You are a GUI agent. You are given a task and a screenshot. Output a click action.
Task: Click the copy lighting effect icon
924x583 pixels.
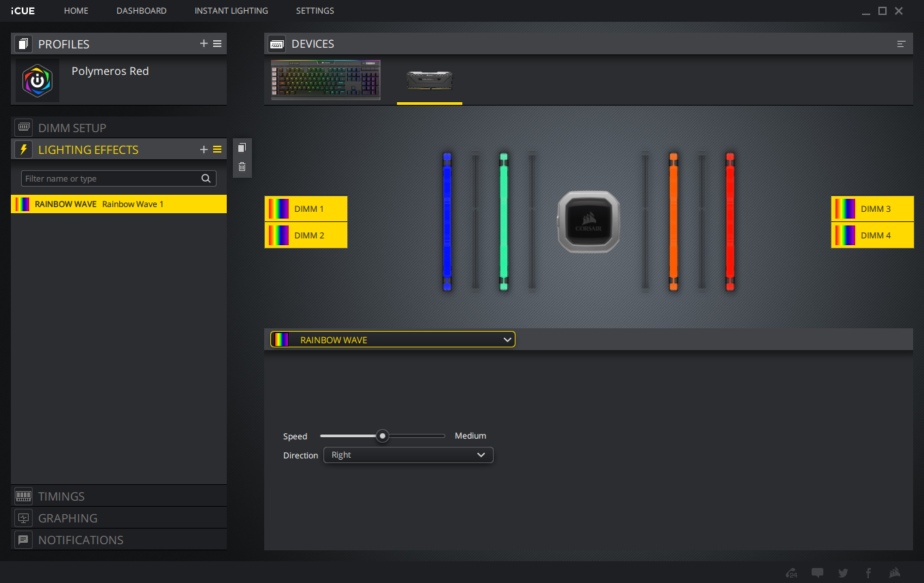coord(242,148)
